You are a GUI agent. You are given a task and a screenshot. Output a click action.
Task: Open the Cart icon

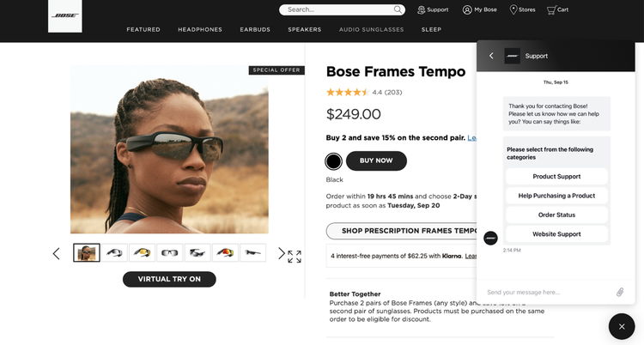coord(551,9)
